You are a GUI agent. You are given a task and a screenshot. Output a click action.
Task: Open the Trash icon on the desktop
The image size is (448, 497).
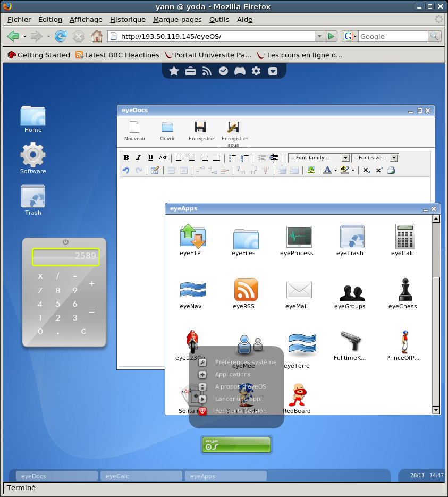[33, 197]
